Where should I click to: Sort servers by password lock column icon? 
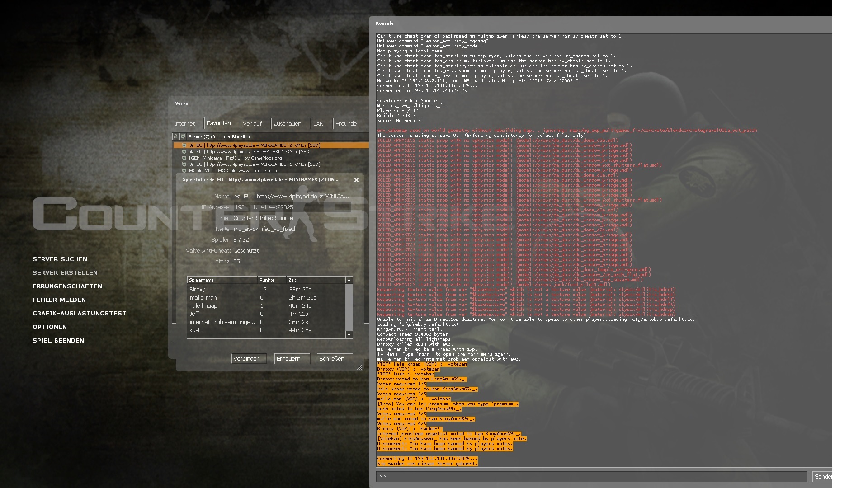(176, 136)
